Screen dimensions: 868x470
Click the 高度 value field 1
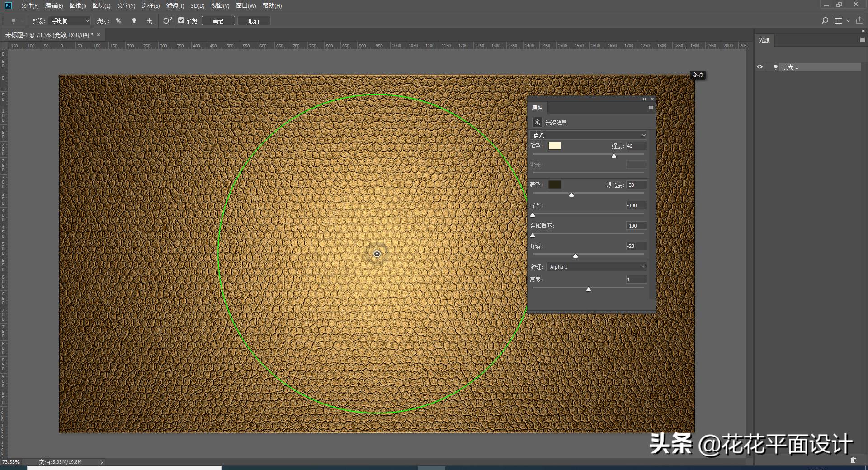(637, 280)
